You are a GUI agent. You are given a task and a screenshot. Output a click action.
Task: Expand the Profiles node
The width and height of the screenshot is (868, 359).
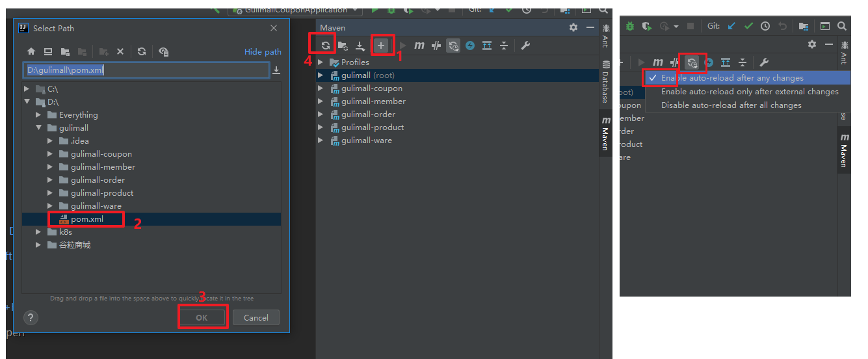pyautogui.click(x=321, y=62)
